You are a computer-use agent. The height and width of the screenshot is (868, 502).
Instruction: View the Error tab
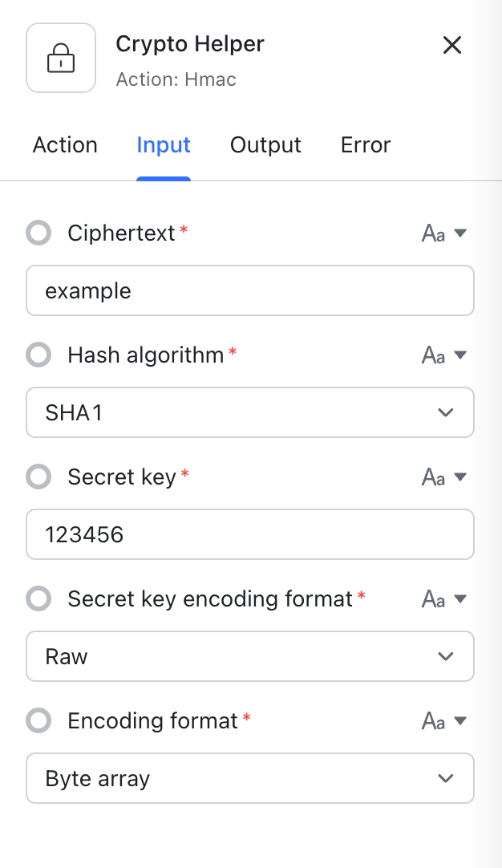point(365,145)
